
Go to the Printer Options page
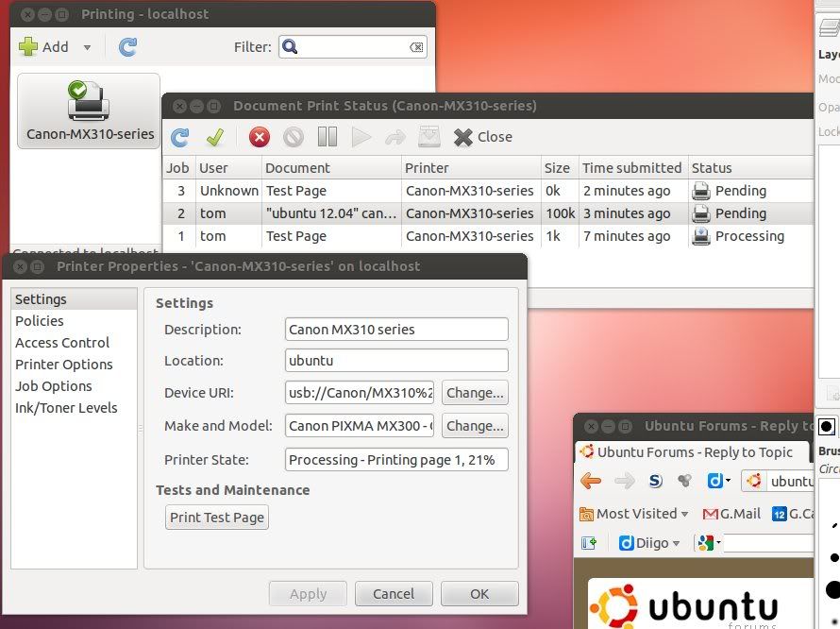pos(74,365)
